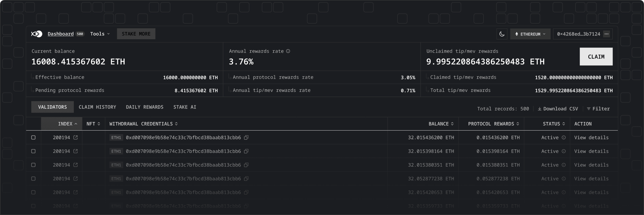Image resolution: width=644 pixels, height=215 pixels.
Task: Switch to Claim History tab
Action: (97, 107)
